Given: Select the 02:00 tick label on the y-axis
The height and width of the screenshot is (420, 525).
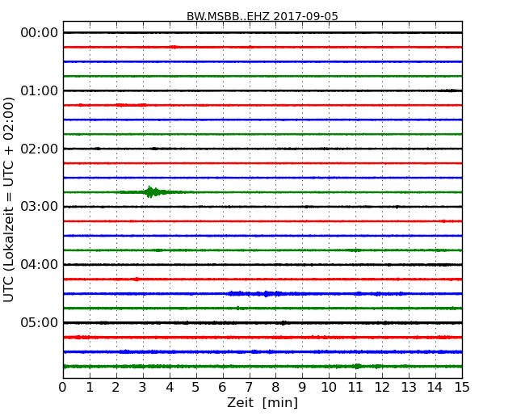Looking at the screenshot, I should pyautogui.click(x=40, y=149).
